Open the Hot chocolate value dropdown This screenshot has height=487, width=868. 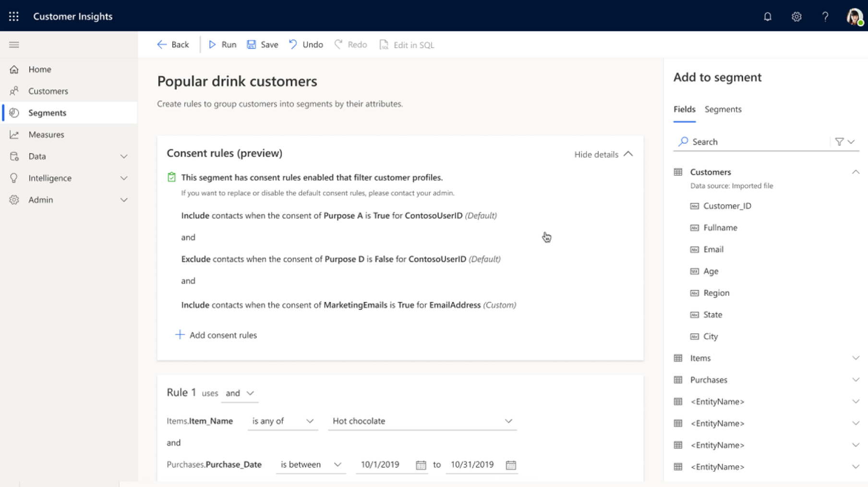tap(422, 421)
